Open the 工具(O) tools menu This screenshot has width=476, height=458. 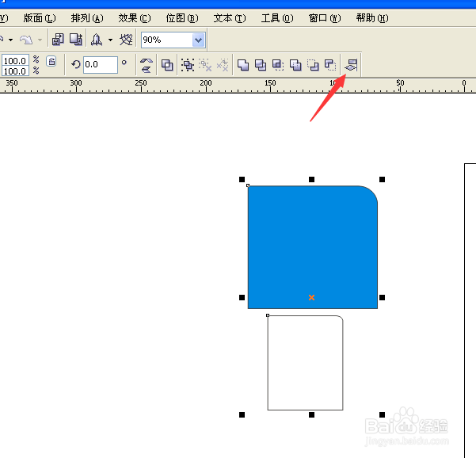[x=277, y=18]
